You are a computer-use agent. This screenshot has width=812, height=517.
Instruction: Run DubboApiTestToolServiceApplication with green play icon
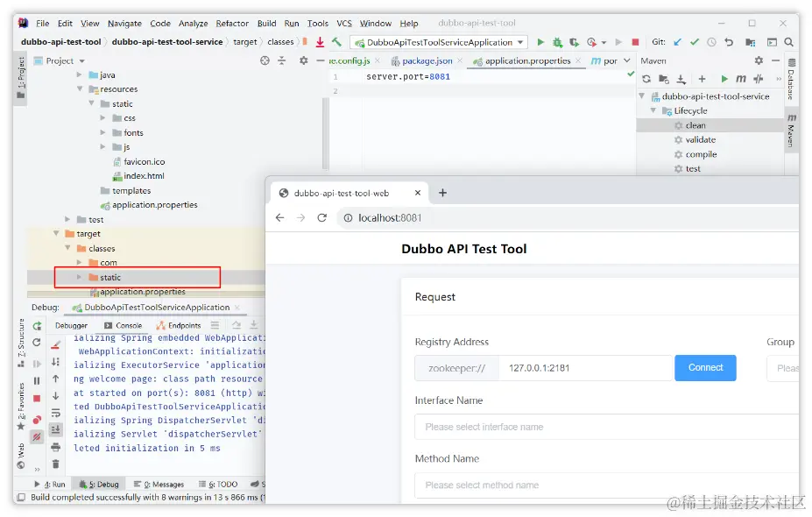point(540,42)
